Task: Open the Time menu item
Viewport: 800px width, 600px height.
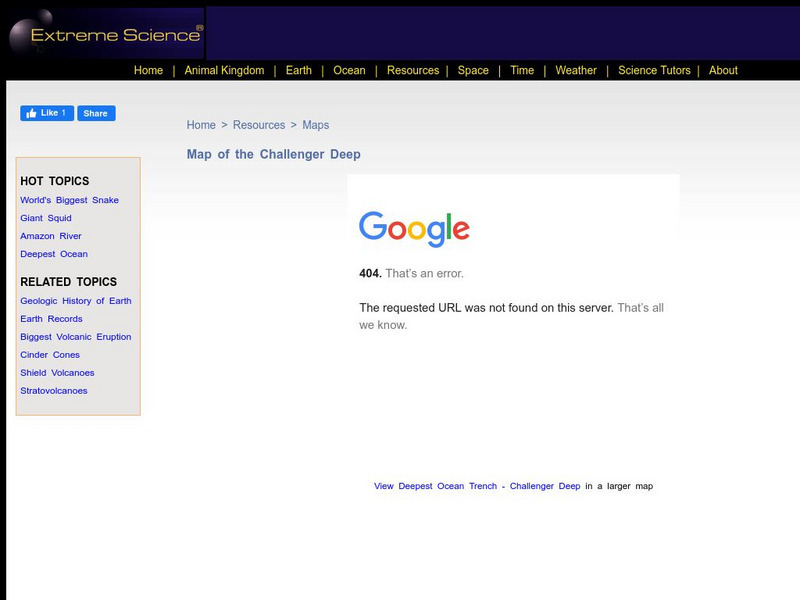Action: click(522, 70)
